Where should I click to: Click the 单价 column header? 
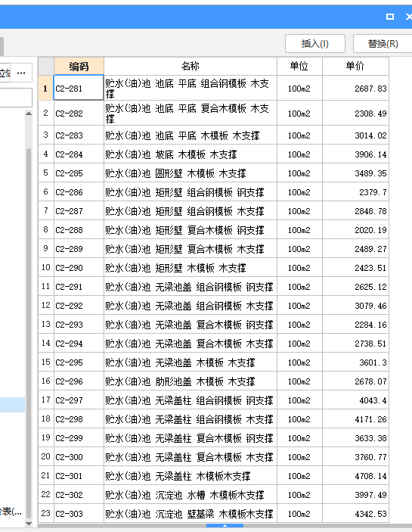click(355, 66)
